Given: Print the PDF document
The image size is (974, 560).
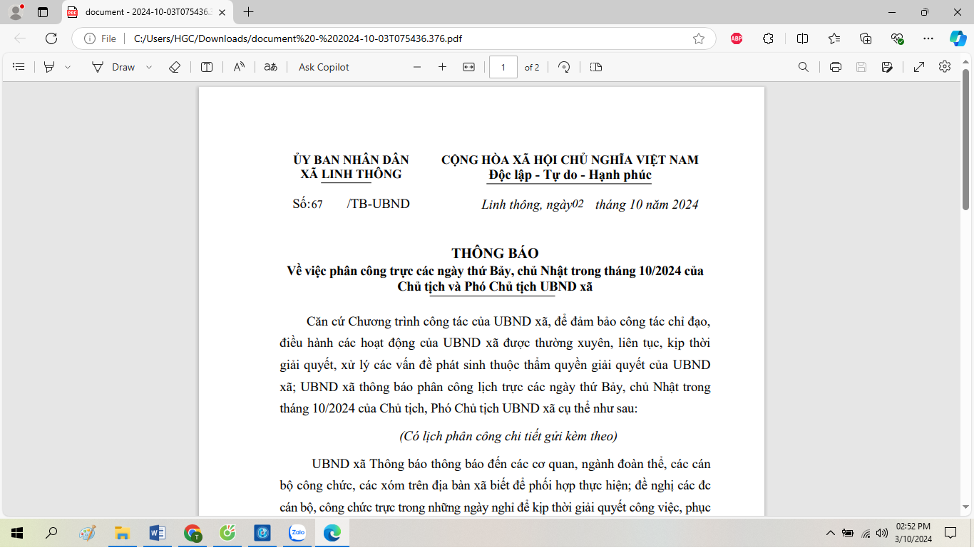Looking at the screenshot, I should pyautogui.click(x=836, y=67).
